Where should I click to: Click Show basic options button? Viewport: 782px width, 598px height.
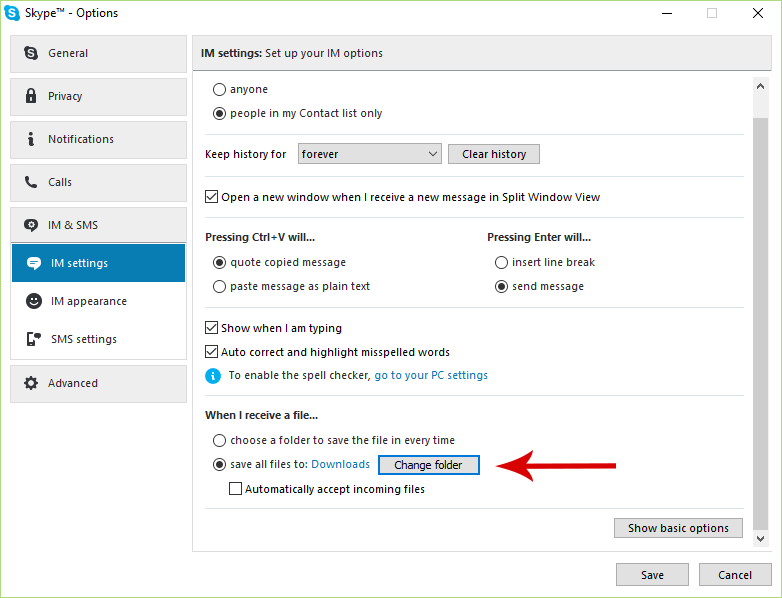pyautogui.click(x=678, y=528)
